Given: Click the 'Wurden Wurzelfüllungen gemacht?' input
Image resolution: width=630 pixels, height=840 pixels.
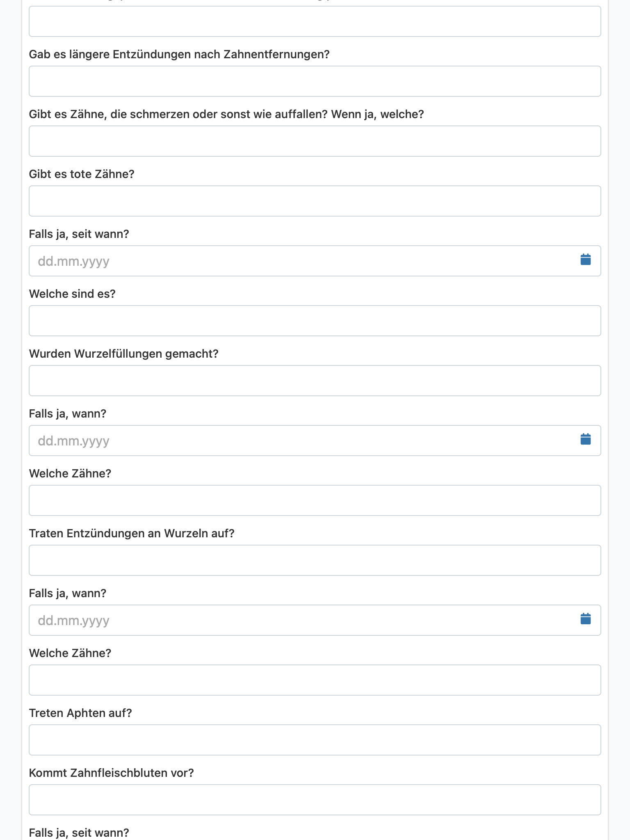Looking at the screenshot, I should point(315,381).
